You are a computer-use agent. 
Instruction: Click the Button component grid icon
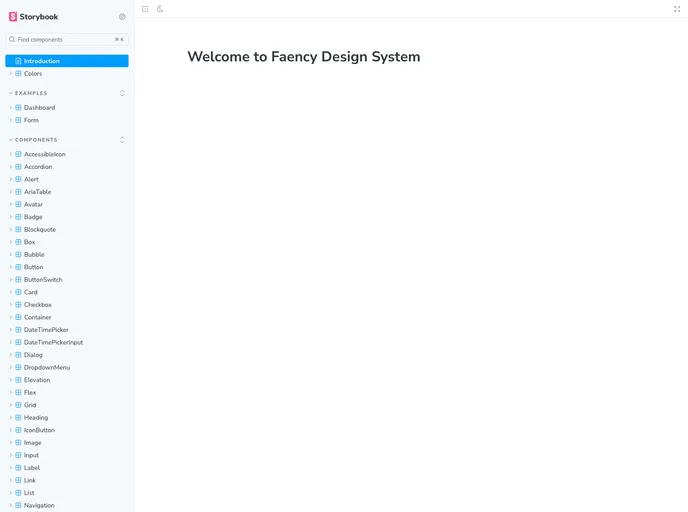pos(18,267)
